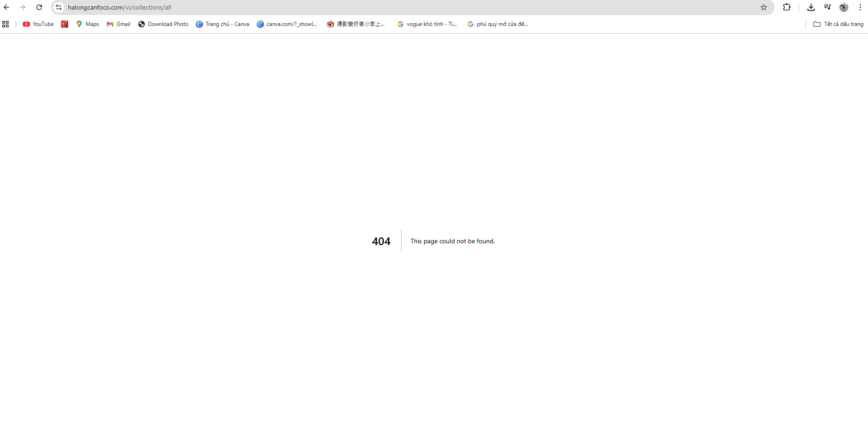Image resolution: width=868 pixels, height=437 pixels.
Task: Open the Extensions puzzle icon
Action: 787,7
